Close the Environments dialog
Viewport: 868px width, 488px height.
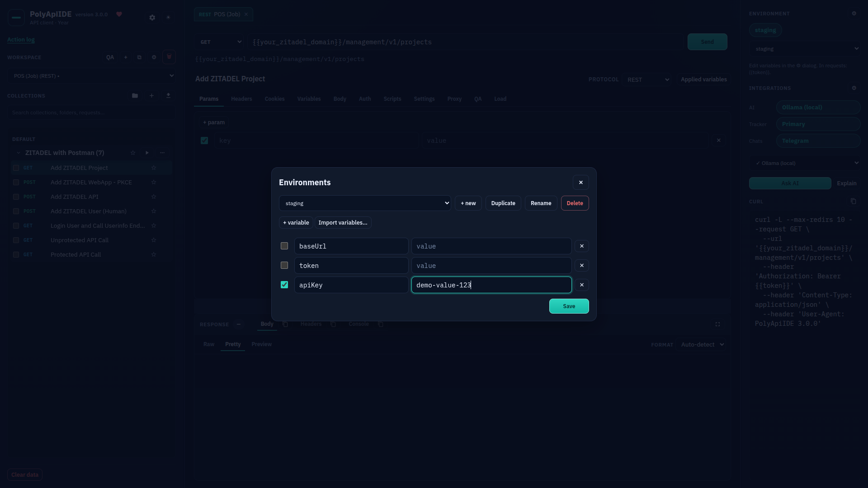pos(581,183)
